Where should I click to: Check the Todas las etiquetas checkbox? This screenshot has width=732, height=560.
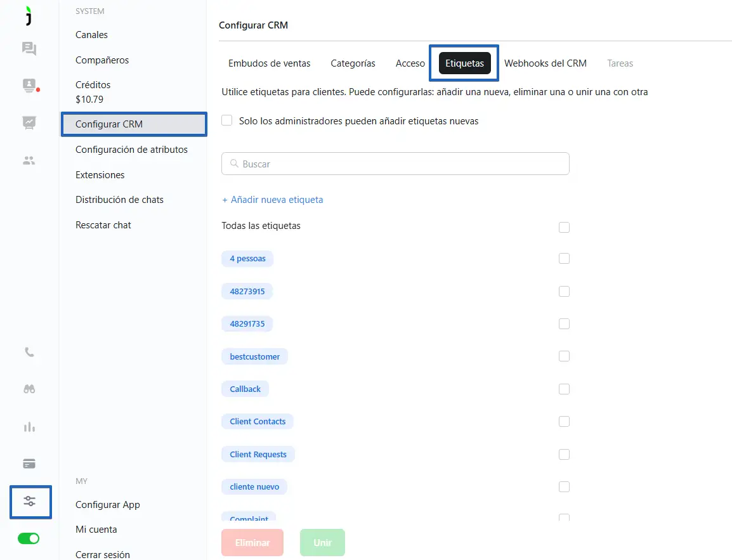click(564, 227)
